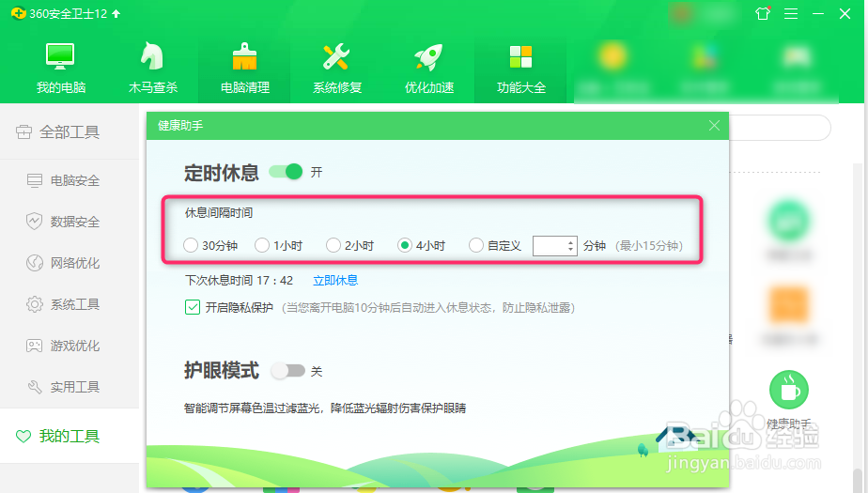The height and width of the screenshot is (493, 868).
Task: Launch the 健康助手 coffee cup icon
Action: (789, 390)
